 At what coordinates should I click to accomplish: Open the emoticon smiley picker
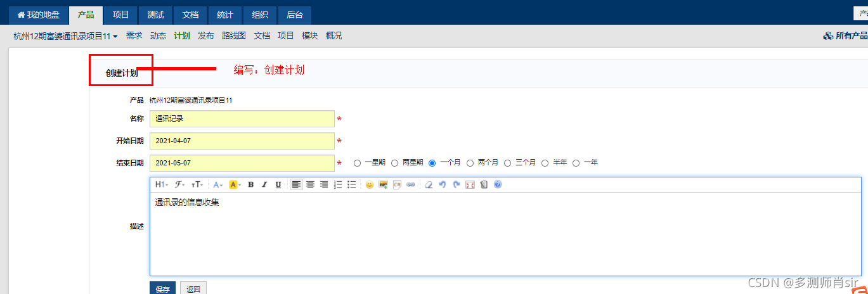point(370,184)
